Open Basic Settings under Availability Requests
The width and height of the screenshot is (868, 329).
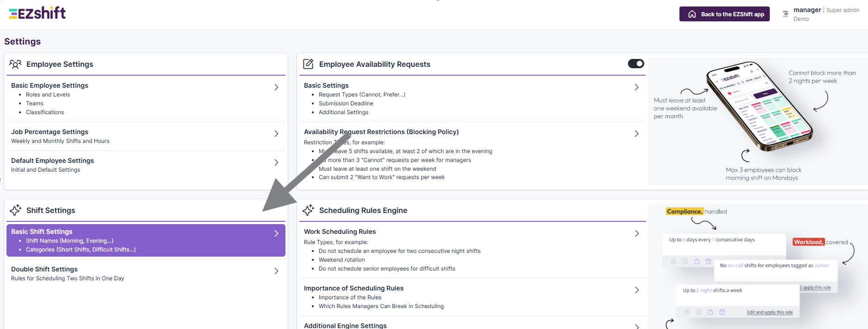473,98
